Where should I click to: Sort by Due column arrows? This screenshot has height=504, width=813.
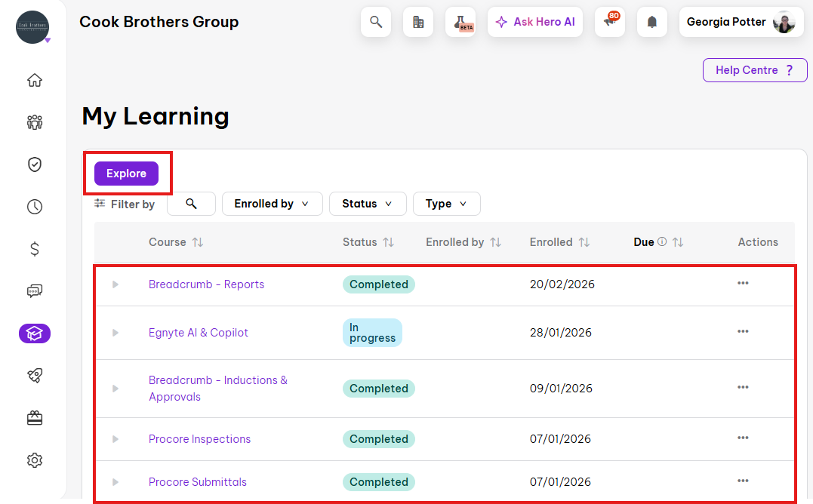(x=678, y=242)
